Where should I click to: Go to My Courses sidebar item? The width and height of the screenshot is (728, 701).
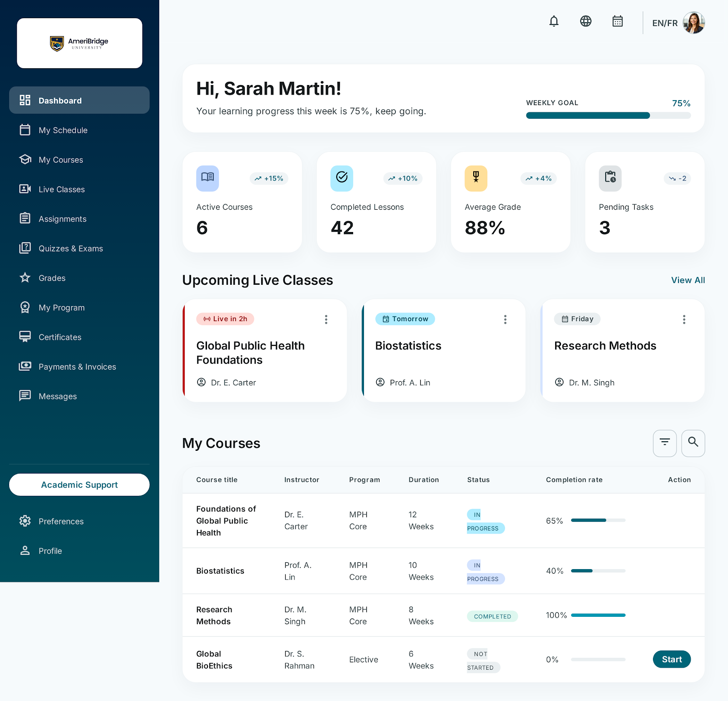pos(79,160)
